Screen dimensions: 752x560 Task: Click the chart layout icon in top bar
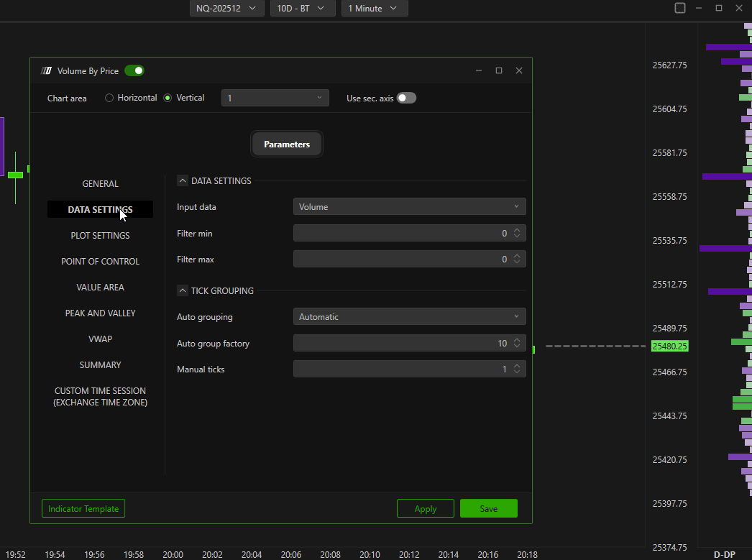(x=680, y=8)
